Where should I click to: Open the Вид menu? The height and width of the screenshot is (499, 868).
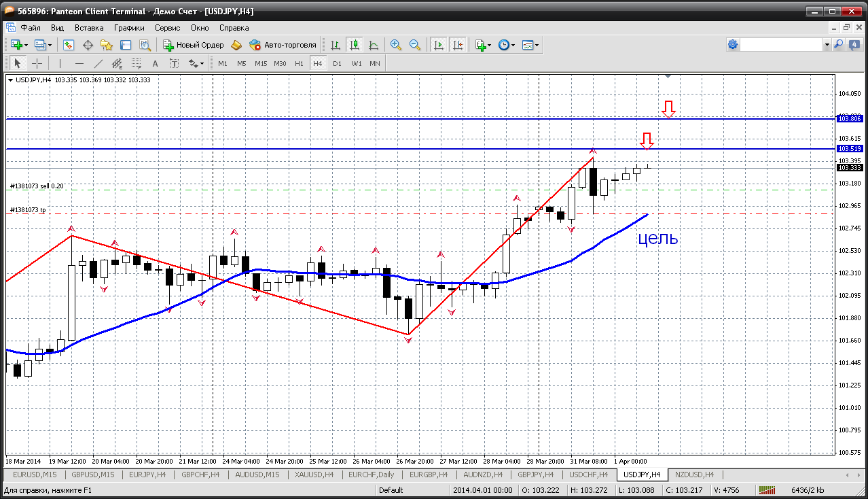(58, 28)
